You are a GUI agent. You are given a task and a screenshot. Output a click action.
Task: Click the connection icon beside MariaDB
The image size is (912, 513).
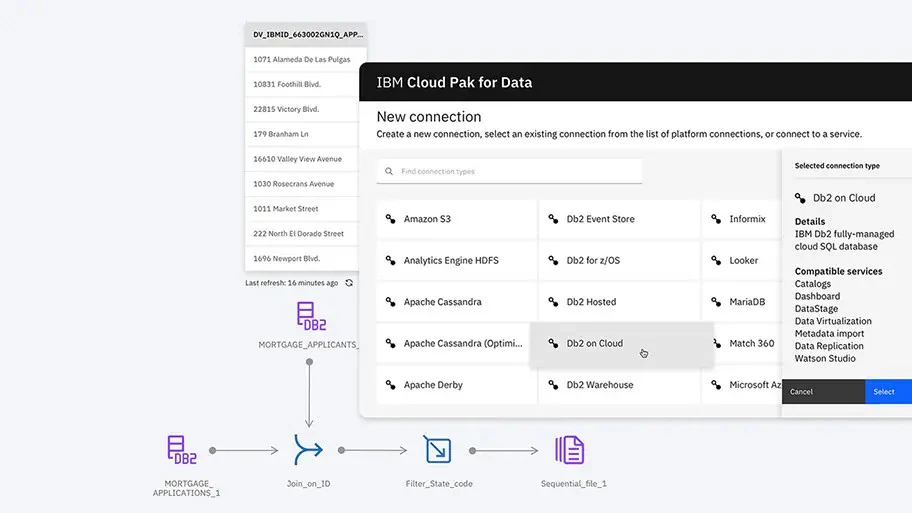pyautogui.click(x=716, y=301)
